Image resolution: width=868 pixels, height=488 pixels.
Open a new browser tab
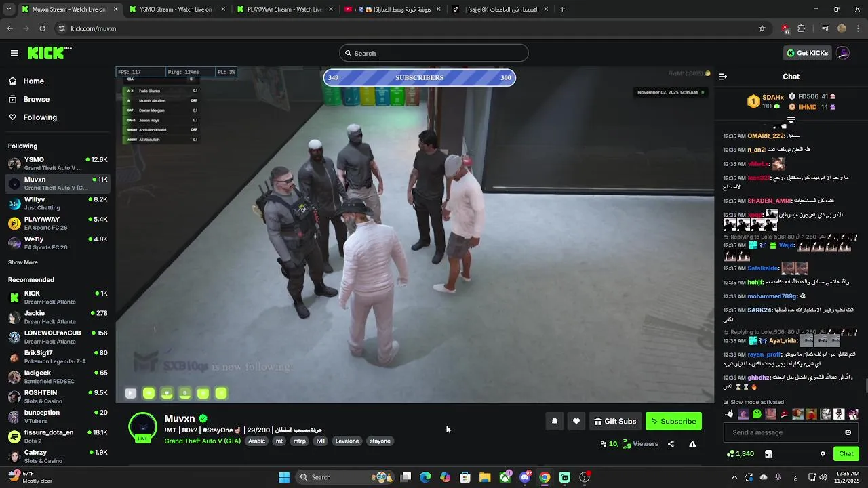click(x=562, y=9)
